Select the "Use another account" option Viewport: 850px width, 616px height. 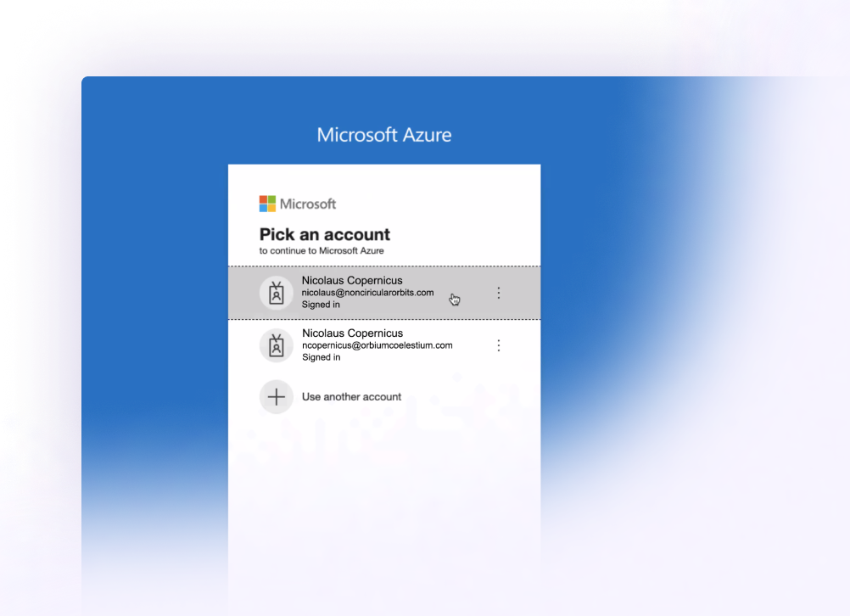coord(351,397)
